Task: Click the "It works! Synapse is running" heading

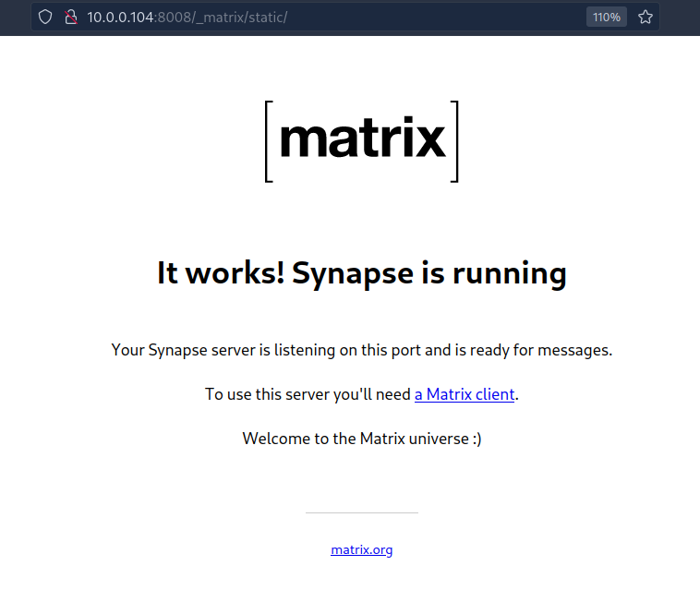Action: pyautogui.click(x=362, y=272)
